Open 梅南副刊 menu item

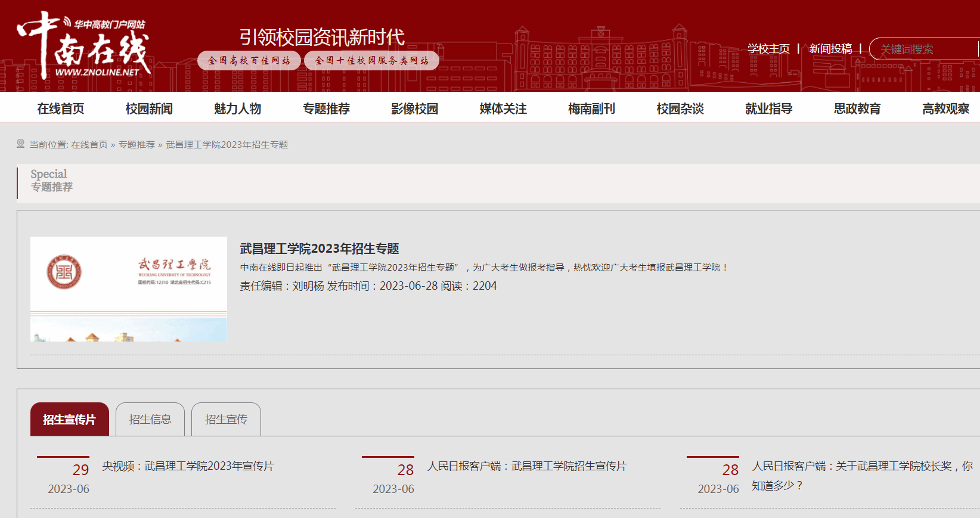592,108
